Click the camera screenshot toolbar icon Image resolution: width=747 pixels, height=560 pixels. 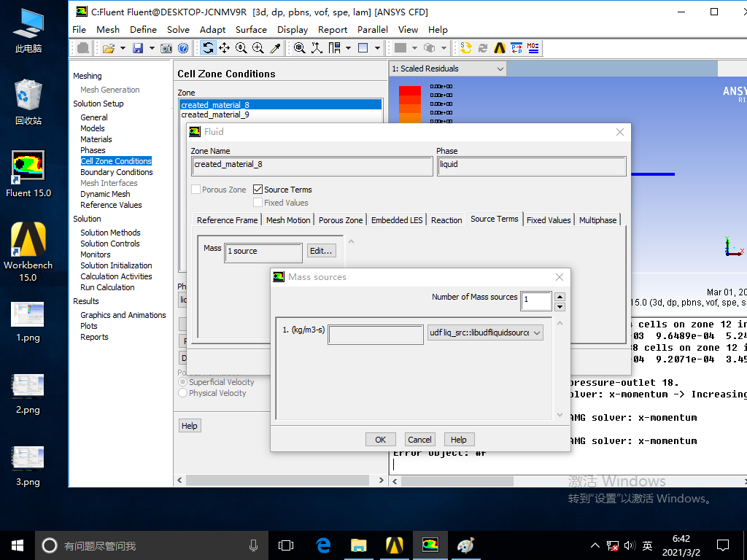(166, 48)
